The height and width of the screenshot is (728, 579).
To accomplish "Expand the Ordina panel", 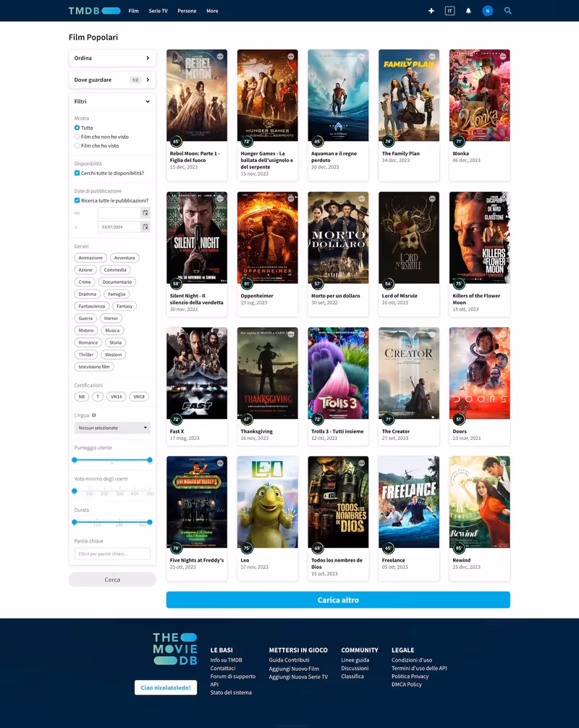I will pyautogui.click(x=112, y=58).
